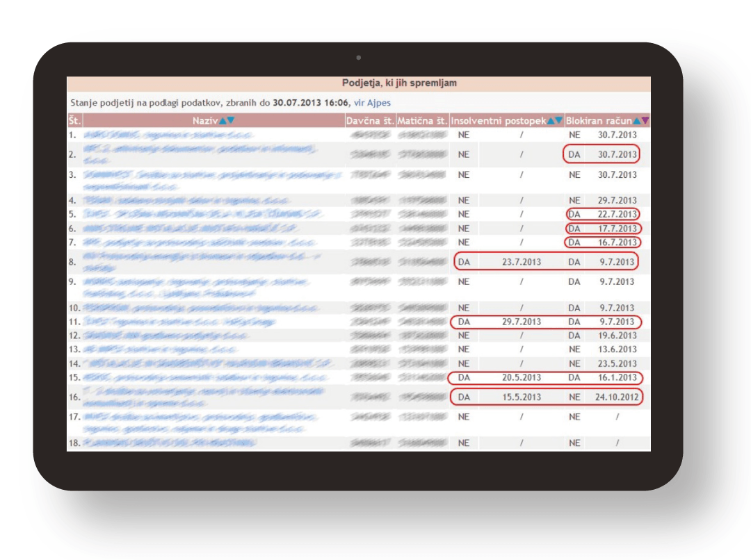Sort Blokiran račun ascending via up arrow
This screenshot has width=751, height=560.
pyautogui.click(x=636, y=121)
